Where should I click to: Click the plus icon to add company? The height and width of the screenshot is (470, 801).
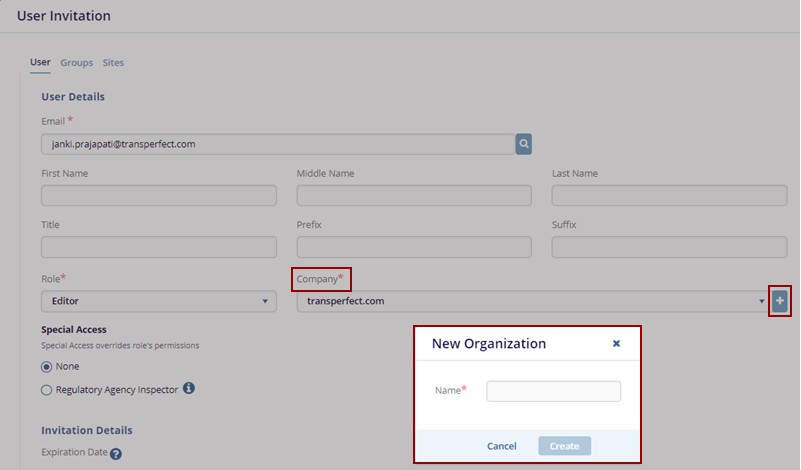[780, 301]
